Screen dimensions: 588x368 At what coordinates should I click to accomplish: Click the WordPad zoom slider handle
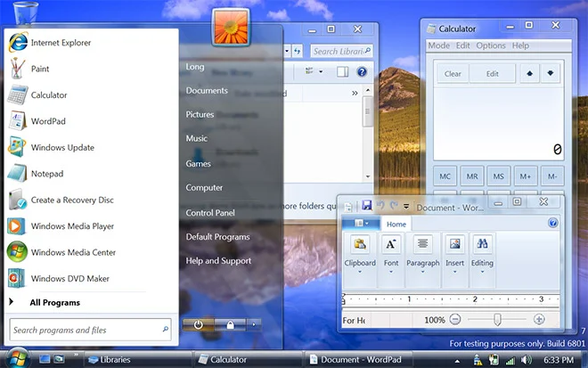tap(497, 320)
